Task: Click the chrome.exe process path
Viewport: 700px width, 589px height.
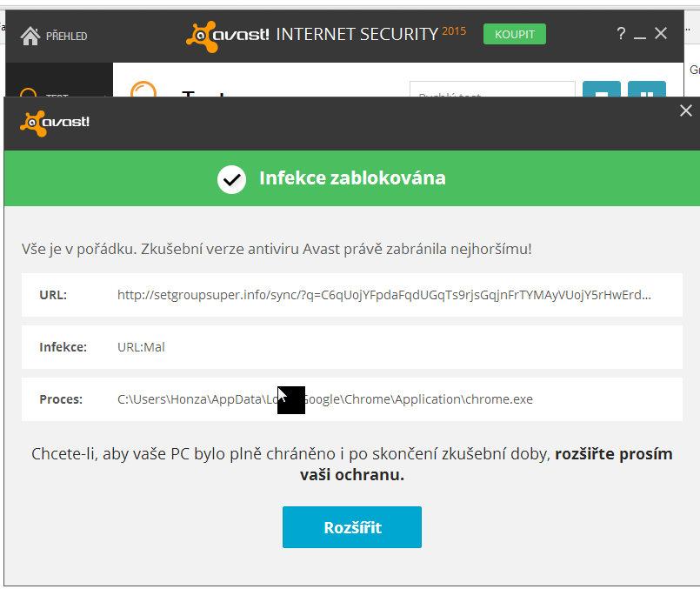Action: pos(325,399)
